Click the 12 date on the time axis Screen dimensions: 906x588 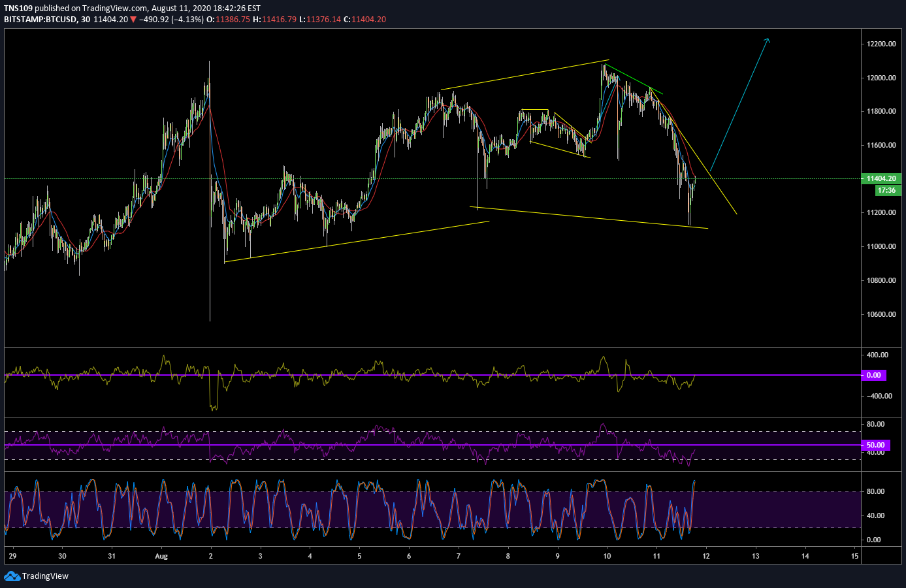706,556
